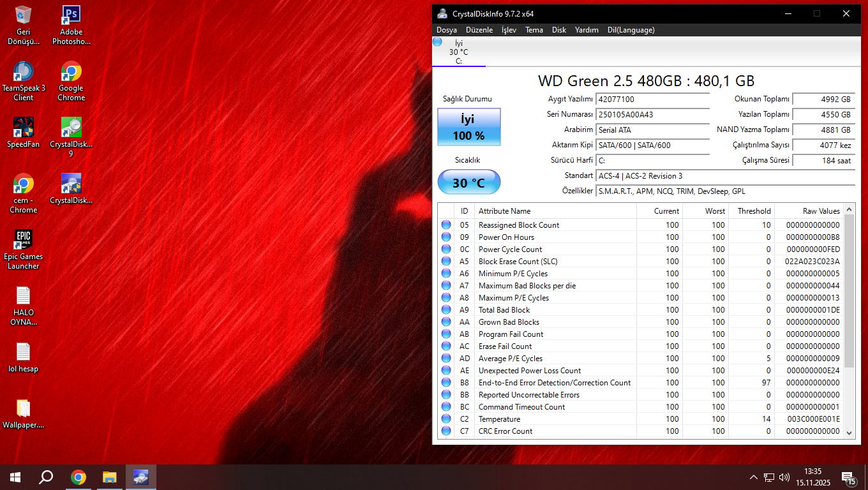Open the volume control in system tray
Image resolution: width=868 pixels, height=490 pixels.
(784, 477)
